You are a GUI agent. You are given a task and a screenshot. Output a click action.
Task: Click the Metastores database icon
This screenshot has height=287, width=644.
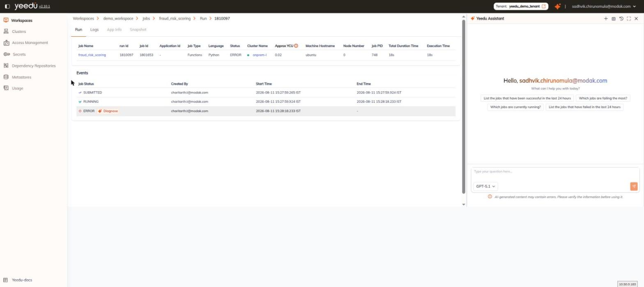[x=6, y=77]
